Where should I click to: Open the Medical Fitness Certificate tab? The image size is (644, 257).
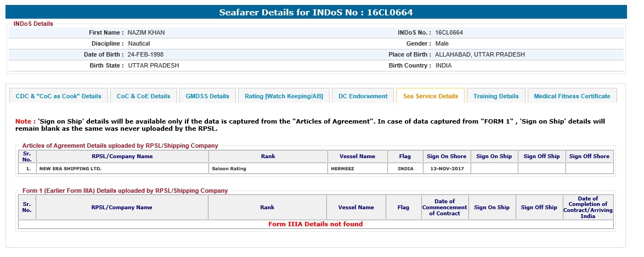coord(572,96)
